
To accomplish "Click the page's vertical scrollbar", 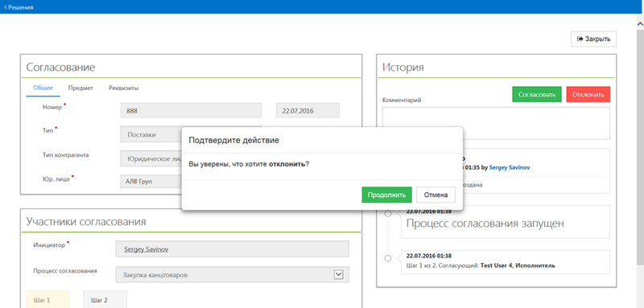I will pos(639,148).
